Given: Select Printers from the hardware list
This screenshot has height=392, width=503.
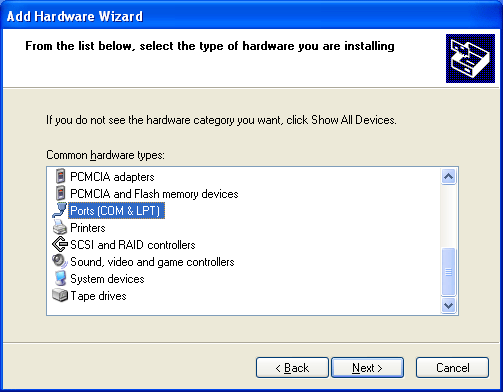Looking at the screenshot, I should [x=88, y=228].
